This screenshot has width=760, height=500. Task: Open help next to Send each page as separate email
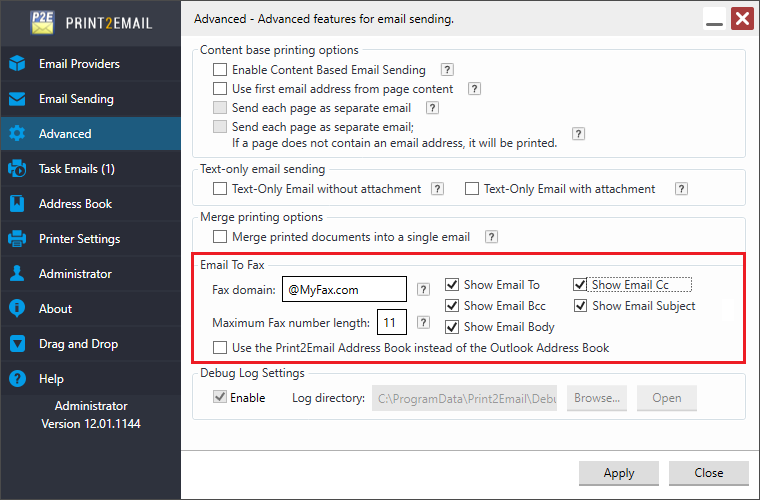pos(432,108)
